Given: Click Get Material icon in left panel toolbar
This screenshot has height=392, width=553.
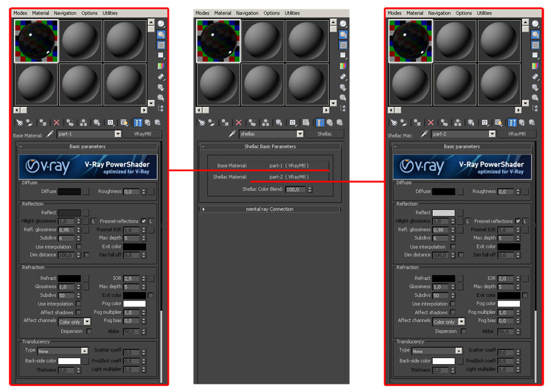Looking at the screenshot, I should 21,122.
